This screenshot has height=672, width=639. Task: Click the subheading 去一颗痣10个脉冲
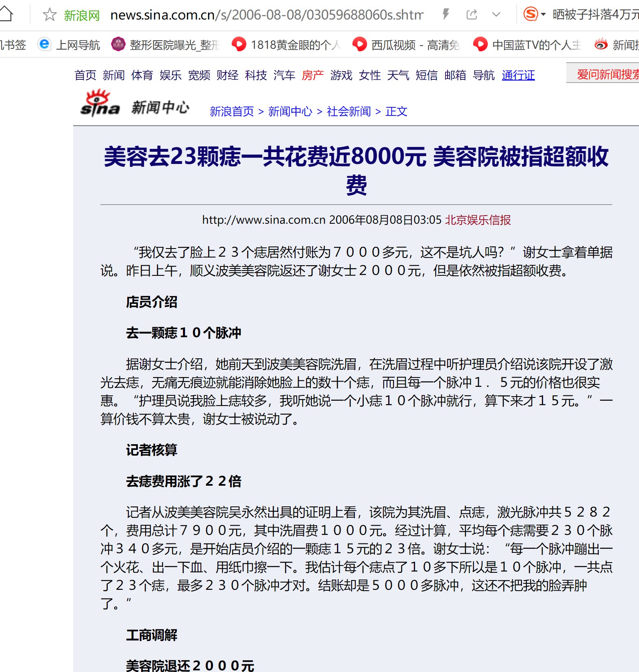click(x=184, y=333)
